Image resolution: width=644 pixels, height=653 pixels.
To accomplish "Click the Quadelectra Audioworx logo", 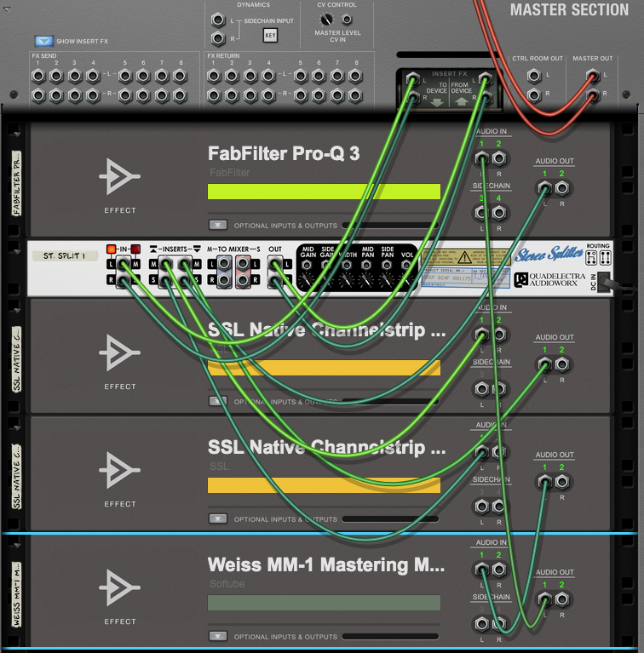I will click(x=549, y=280).
